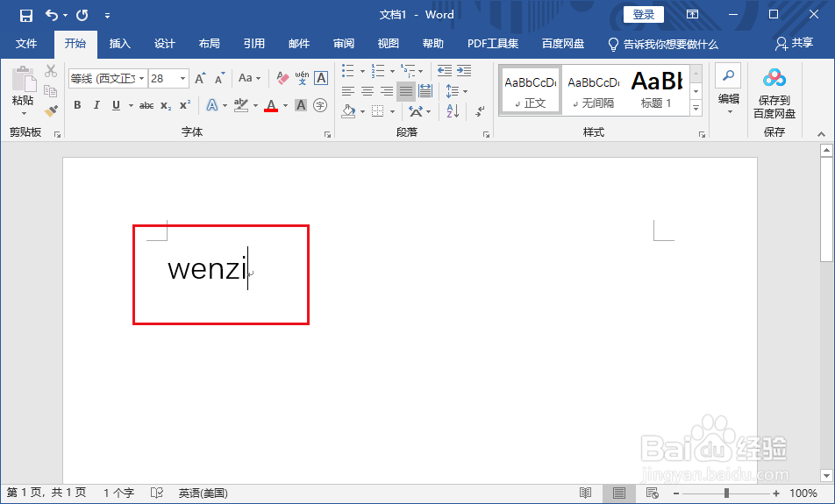Select the Normal (正文) style

click(x=531, y=91)
